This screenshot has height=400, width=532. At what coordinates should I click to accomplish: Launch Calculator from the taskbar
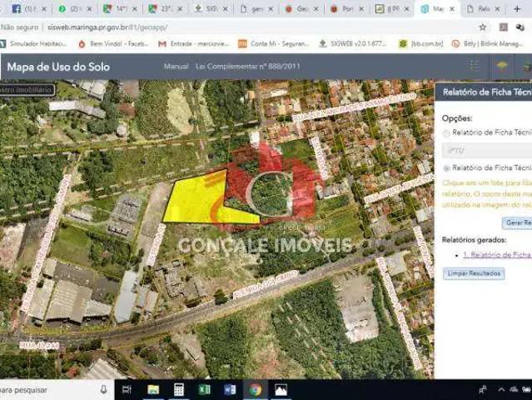point(178,389)
